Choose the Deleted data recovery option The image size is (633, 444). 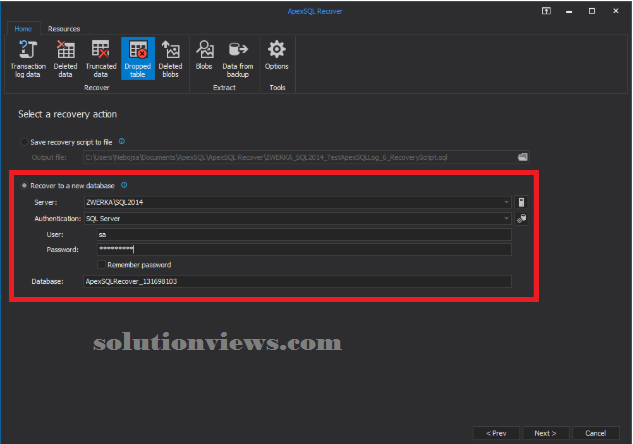65,59
